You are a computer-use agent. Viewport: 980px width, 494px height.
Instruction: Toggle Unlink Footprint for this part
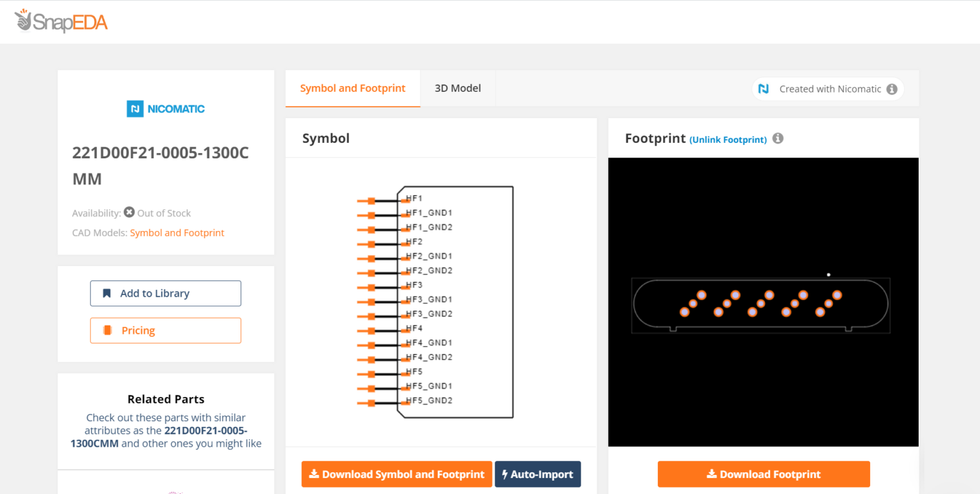point(727,139)
